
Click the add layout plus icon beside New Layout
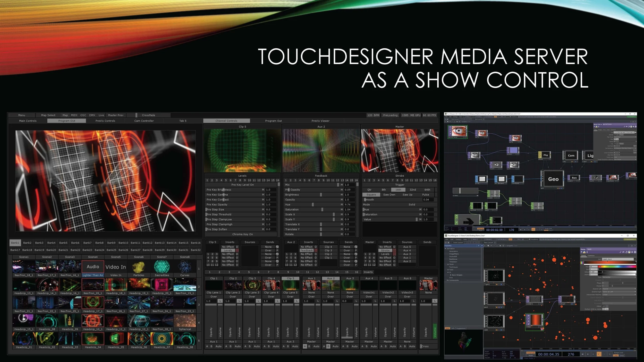coord(495,243)
